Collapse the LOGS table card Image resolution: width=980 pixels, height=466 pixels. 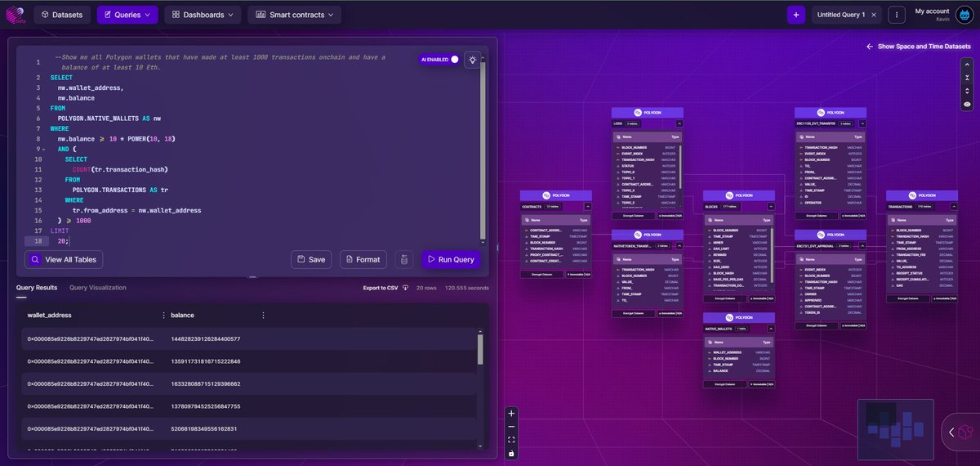679,123
